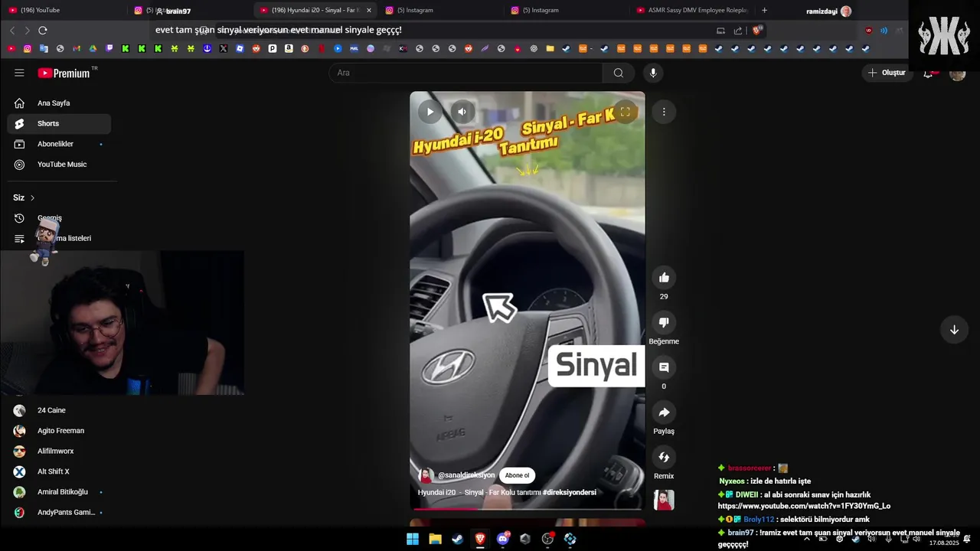Image resolution: width=980 pixels, height=551 pixels.
Task: Seek on the Short's red progress bar
Action: [x=528, y=508]
